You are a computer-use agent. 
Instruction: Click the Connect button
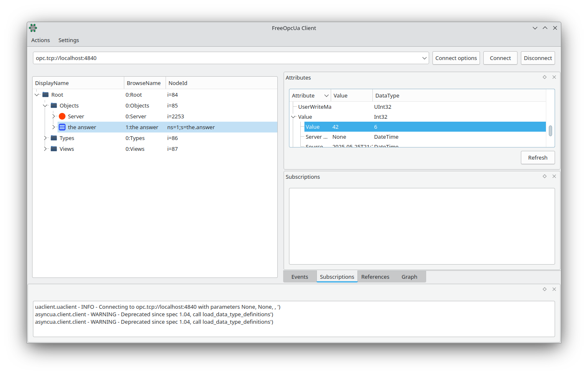[500, 58]
